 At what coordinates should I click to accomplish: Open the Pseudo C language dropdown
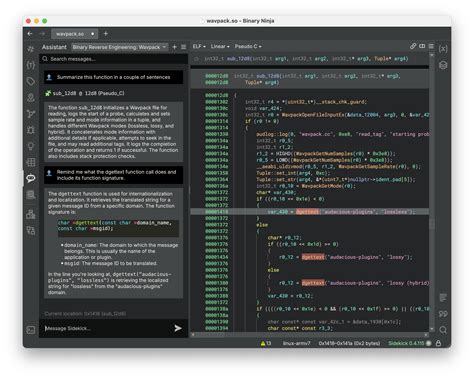248,46
